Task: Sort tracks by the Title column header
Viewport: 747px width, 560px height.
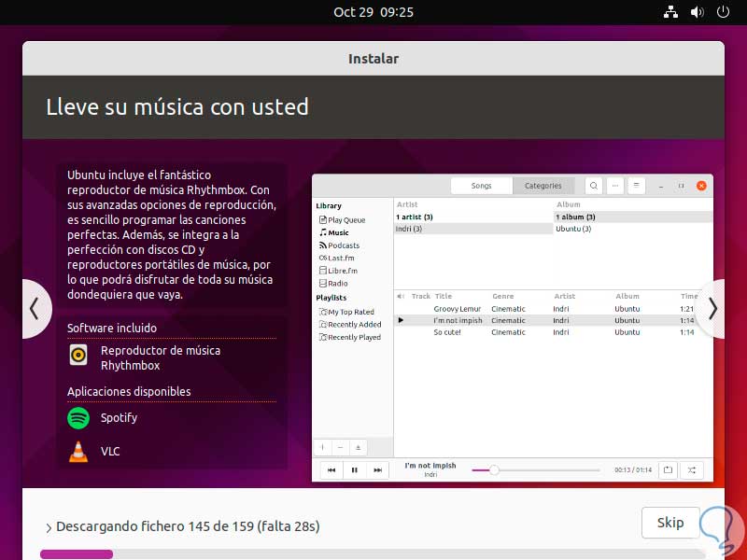Action: point(443,296)
